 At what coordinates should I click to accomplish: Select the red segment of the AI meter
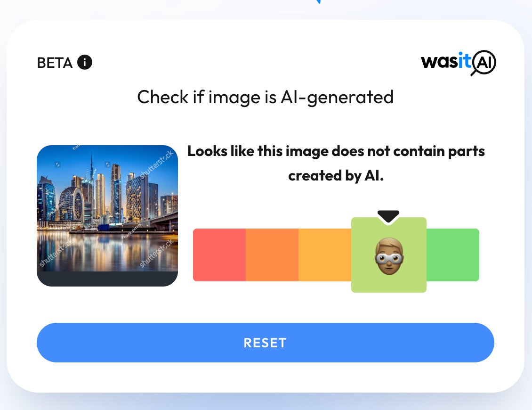[219, 255]
